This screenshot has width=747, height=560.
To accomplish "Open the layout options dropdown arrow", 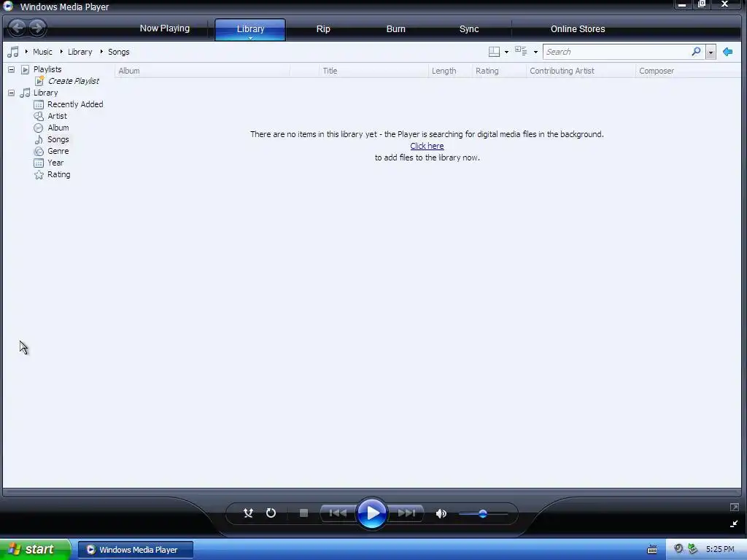I will click(506, 52).
